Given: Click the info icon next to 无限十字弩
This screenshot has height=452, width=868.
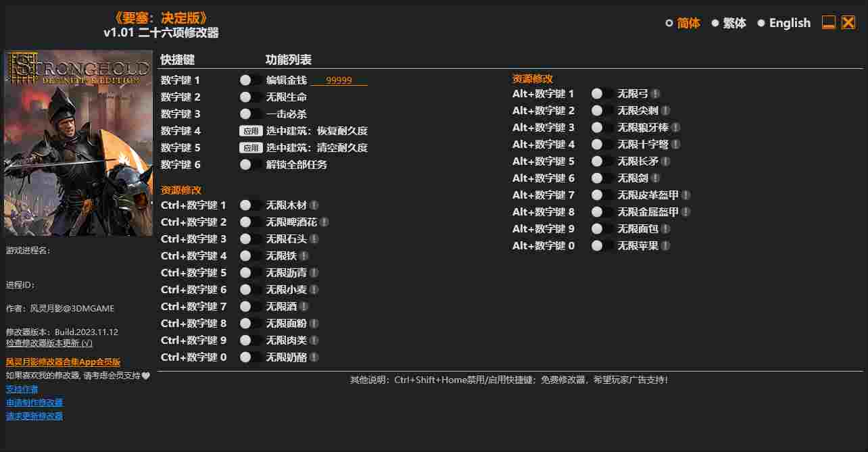Looking at the screenshot, I should click(676, 144).
